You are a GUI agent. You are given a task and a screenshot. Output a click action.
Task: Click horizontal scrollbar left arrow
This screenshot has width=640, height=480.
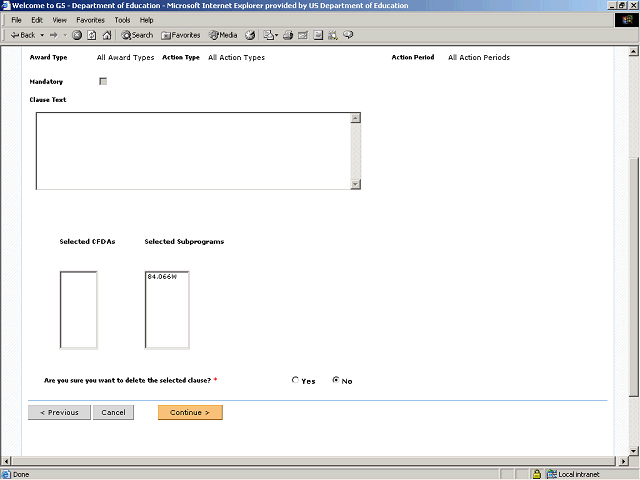pos(6,461)
